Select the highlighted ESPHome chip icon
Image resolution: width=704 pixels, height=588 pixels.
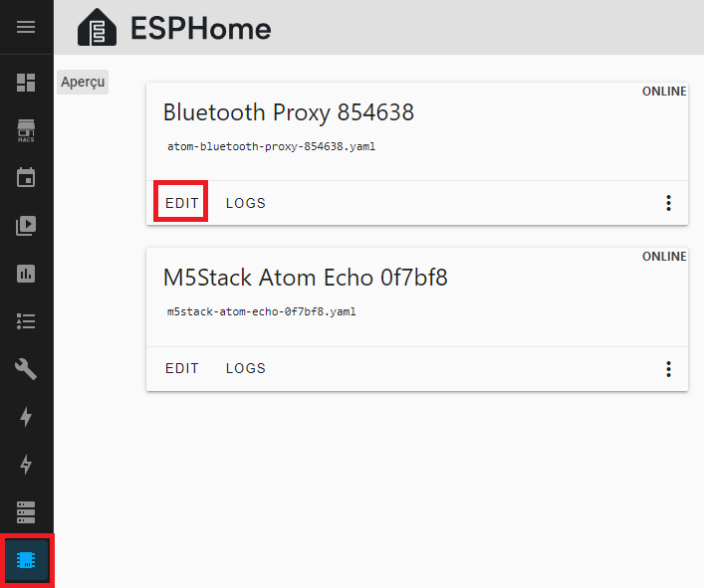[27, 560]
